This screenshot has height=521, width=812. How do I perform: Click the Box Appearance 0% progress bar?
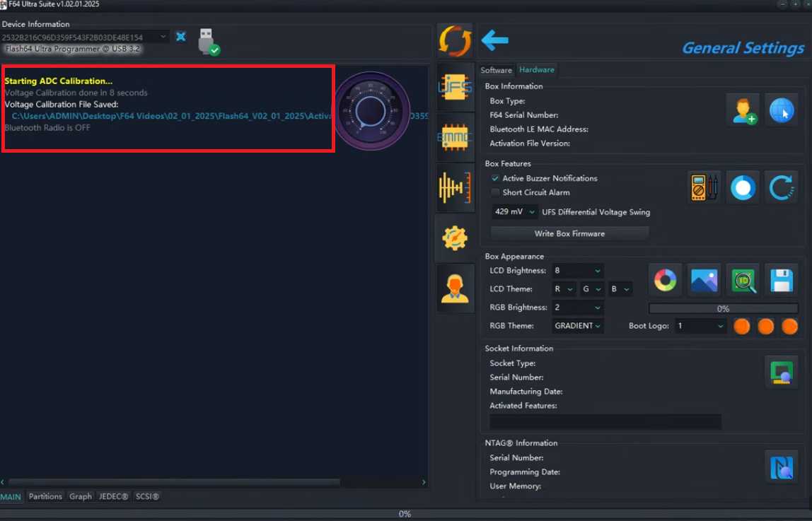(724, 309)
